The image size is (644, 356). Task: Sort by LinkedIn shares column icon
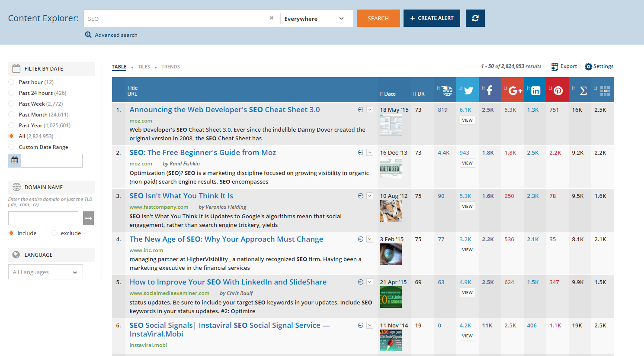coord(535,90)
